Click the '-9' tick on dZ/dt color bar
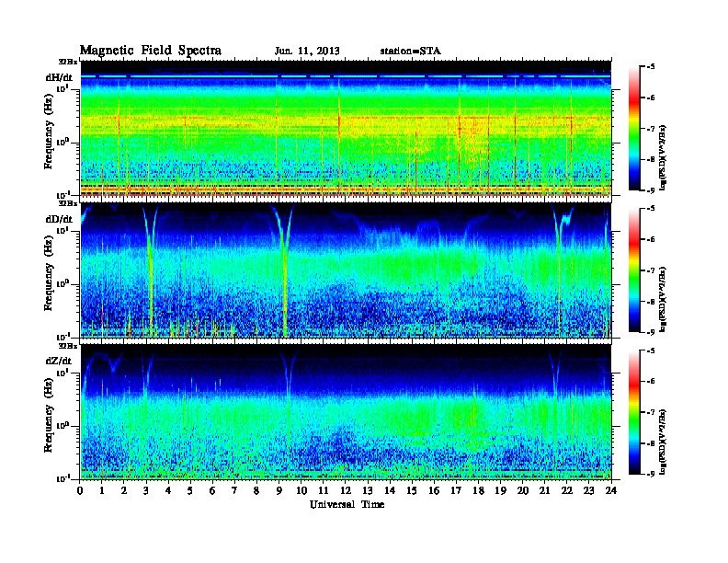The width and height of the screenshot is (728, 563). click(650, 474)
